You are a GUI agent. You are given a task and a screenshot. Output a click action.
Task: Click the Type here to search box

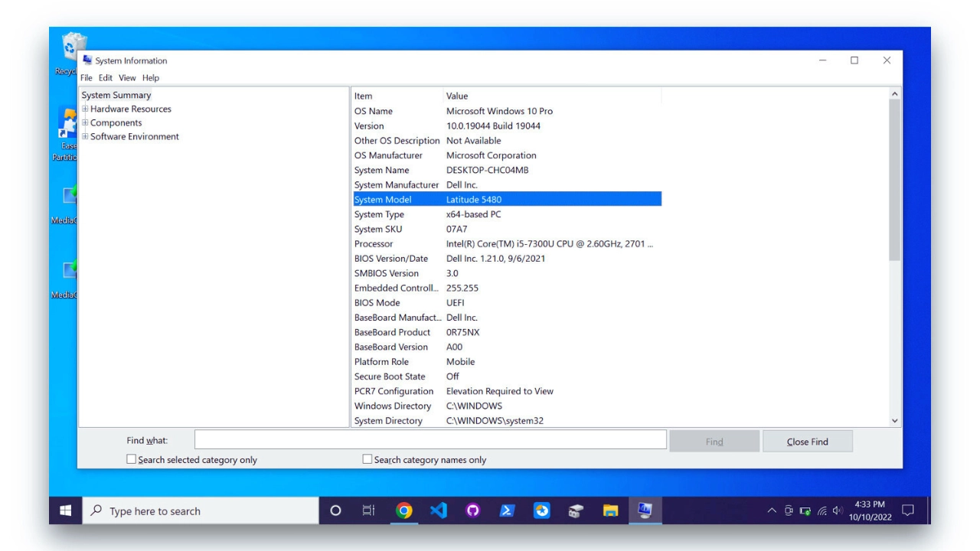coord(201,510)
